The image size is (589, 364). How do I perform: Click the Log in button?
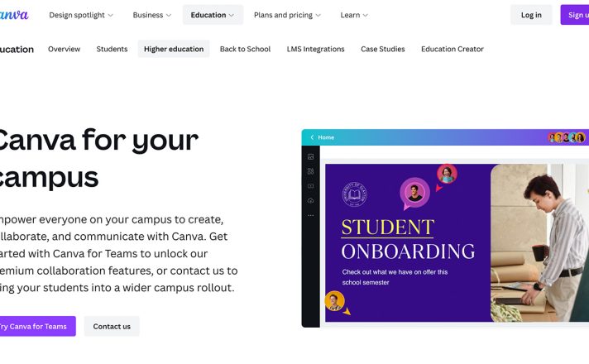[x=531, y=15]
